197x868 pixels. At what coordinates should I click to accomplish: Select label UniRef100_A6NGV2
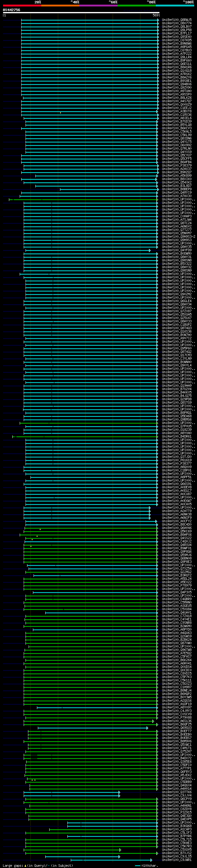pyautogui.click(x=176, y=226)
